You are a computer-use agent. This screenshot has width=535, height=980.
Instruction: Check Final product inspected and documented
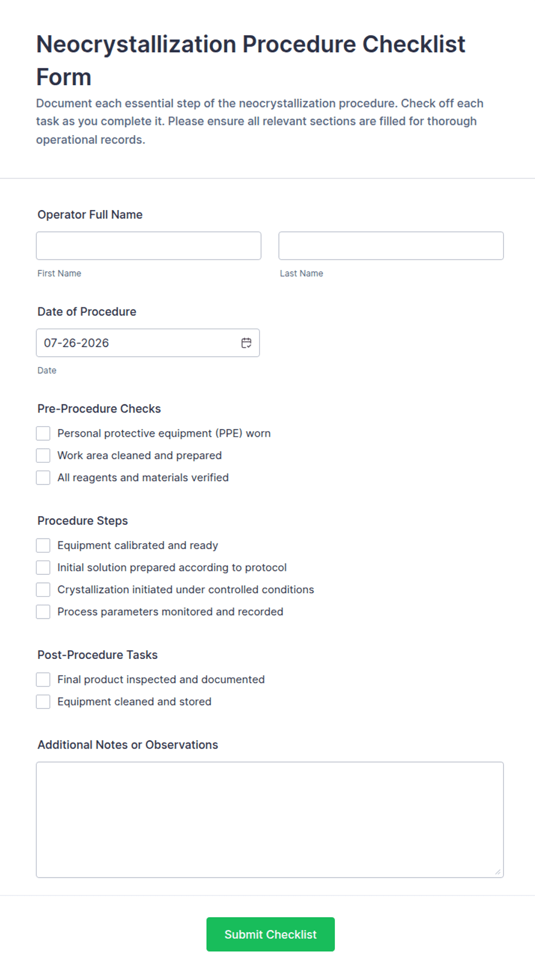pos(43,680)
